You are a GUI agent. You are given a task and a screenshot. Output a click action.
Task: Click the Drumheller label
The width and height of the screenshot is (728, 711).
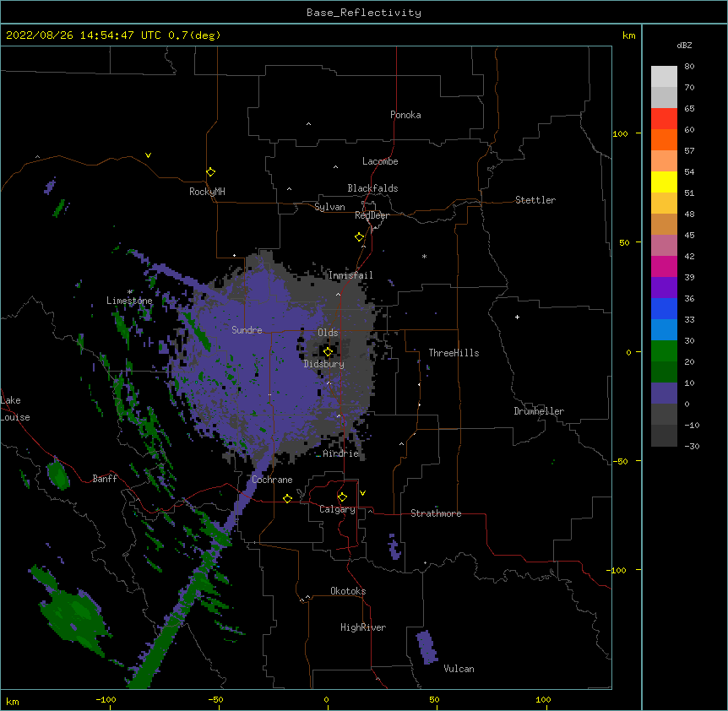click(539, 411)
